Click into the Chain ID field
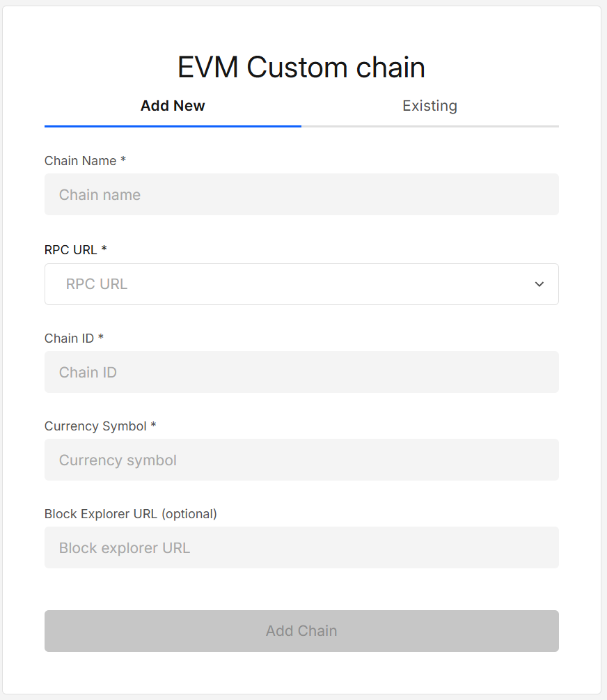Viewport: 607px width, 700px height. click(x=301, y=372)
